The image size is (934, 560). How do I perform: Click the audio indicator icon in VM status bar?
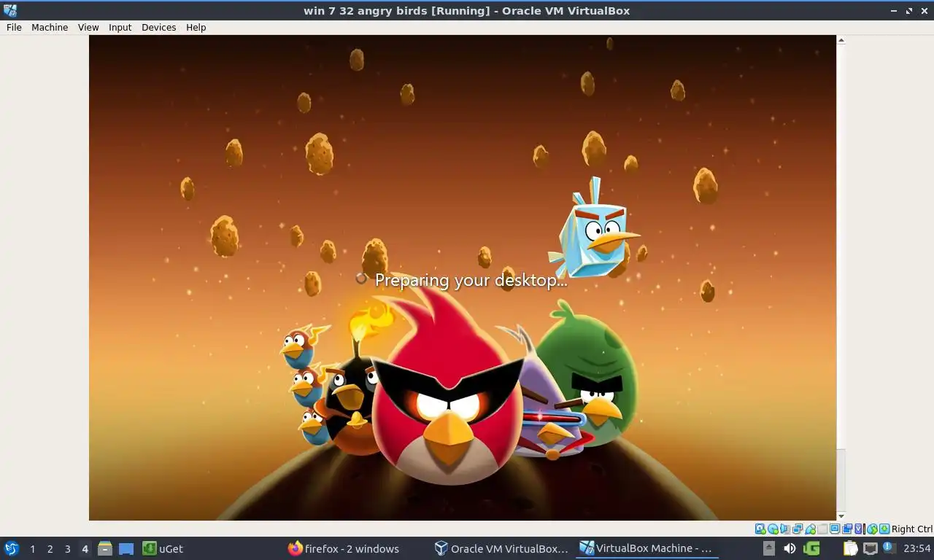click(x=785, y=529)
